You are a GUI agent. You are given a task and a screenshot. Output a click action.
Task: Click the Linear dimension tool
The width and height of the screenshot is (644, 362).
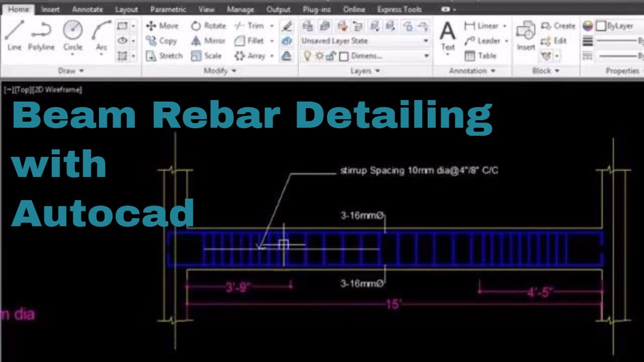pos(481,26)
